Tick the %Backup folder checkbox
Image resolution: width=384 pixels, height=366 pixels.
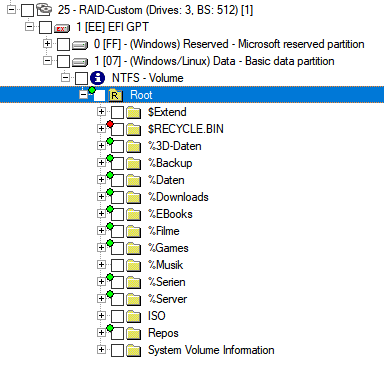(117, 163)
